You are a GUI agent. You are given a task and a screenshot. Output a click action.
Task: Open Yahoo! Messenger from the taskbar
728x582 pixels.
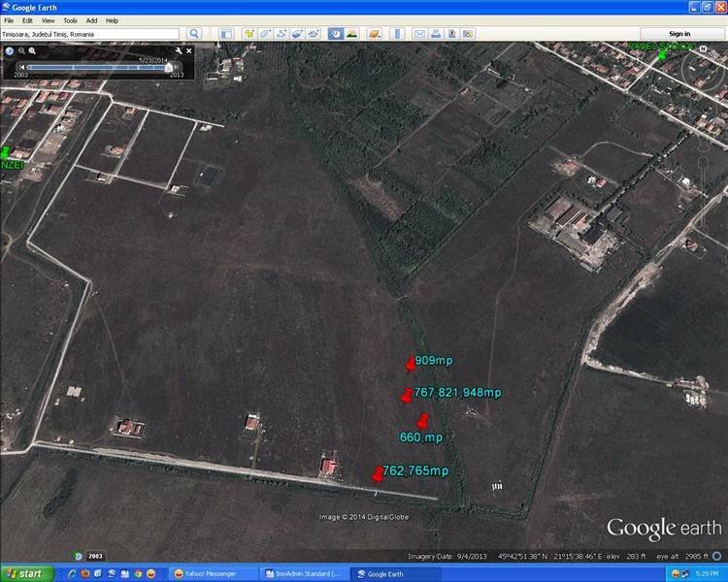[x=210, y=573]
